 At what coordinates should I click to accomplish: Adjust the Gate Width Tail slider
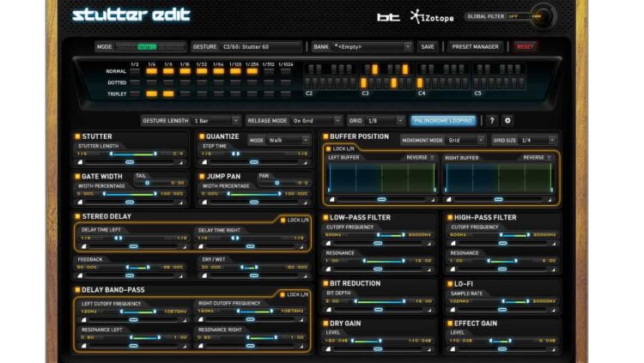(x=147, y=183)
